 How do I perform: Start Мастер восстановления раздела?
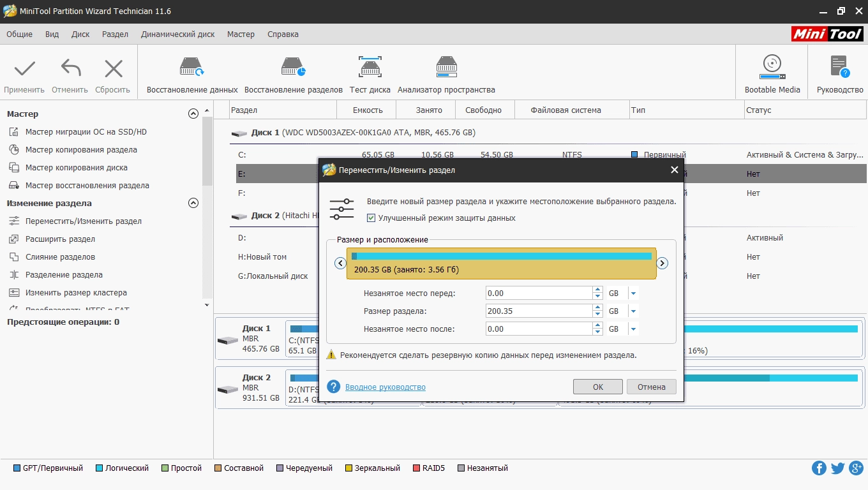coord(87,186)
